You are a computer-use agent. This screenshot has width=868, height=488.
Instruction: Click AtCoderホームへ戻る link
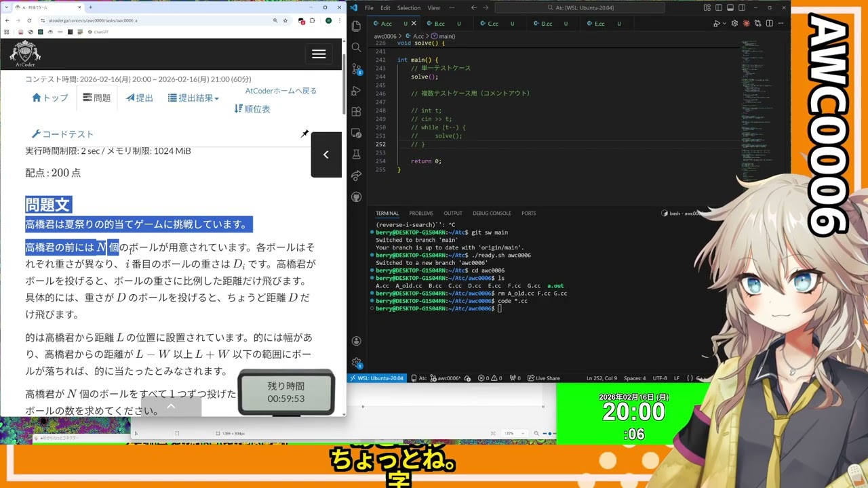[x=281, y=91]
